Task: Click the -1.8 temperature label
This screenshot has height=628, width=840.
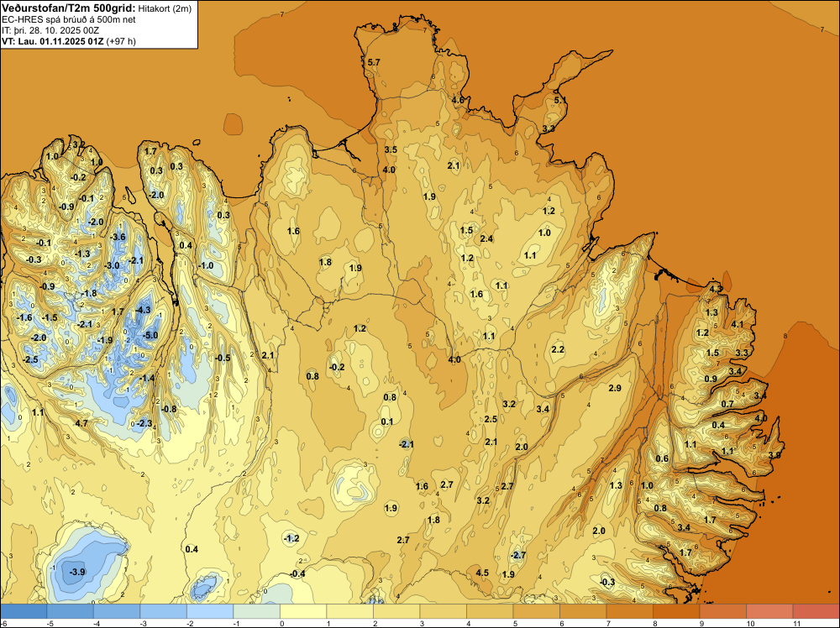Action: pyautogui.click(x=89, y=293)
